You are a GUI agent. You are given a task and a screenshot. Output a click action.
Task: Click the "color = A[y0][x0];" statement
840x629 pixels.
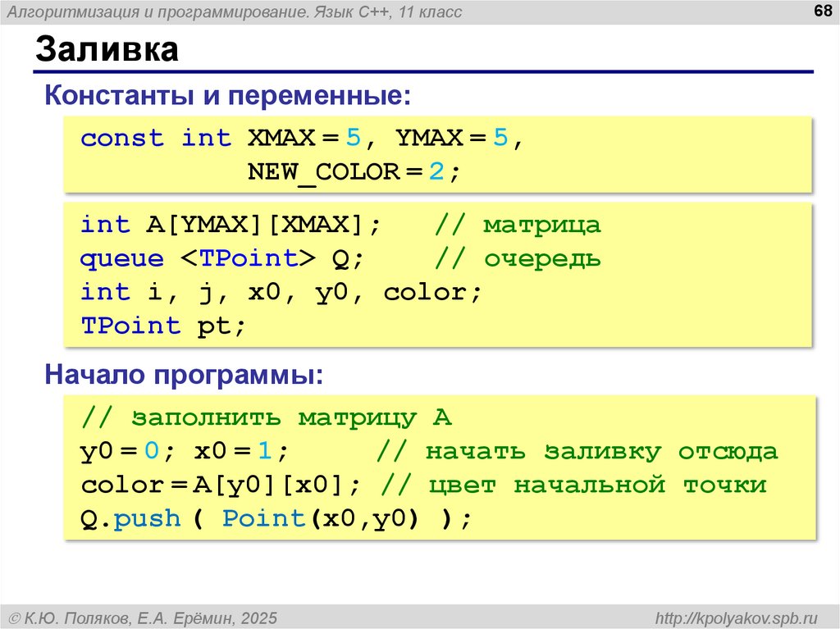(221, 485)
